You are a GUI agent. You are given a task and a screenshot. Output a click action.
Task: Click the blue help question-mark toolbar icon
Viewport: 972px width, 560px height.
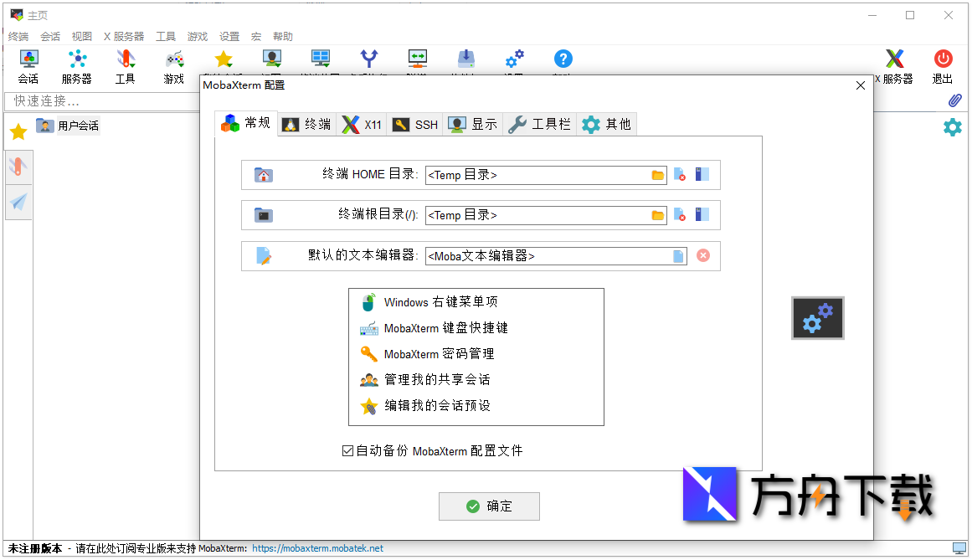pos(563,59)
